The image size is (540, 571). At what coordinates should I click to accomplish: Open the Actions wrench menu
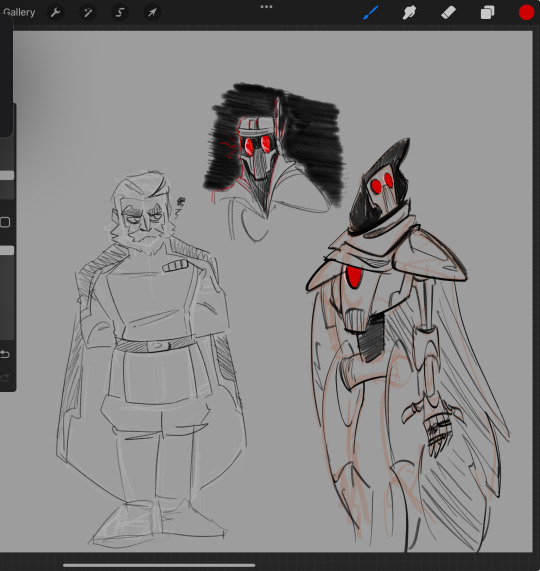pos(55,13)
